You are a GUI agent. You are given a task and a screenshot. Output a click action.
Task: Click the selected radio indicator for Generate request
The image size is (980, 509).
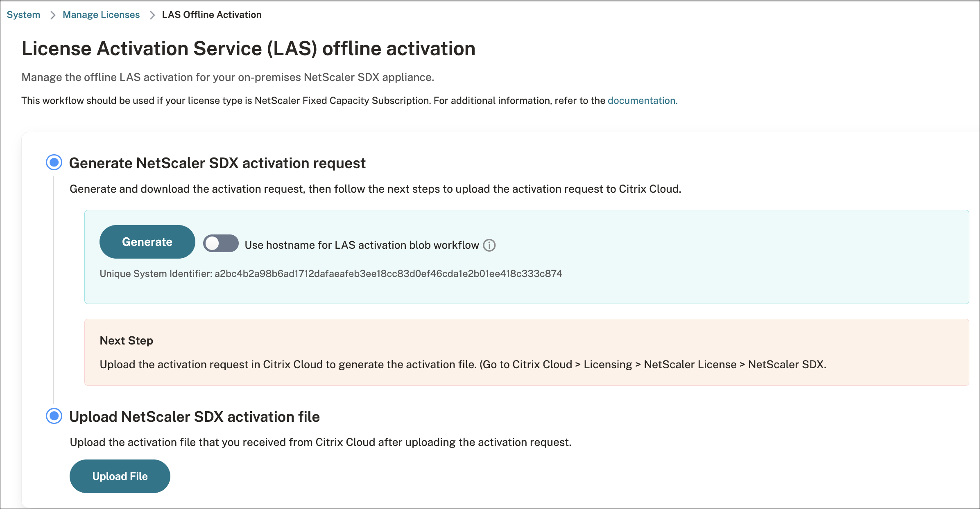pos(54,162)
